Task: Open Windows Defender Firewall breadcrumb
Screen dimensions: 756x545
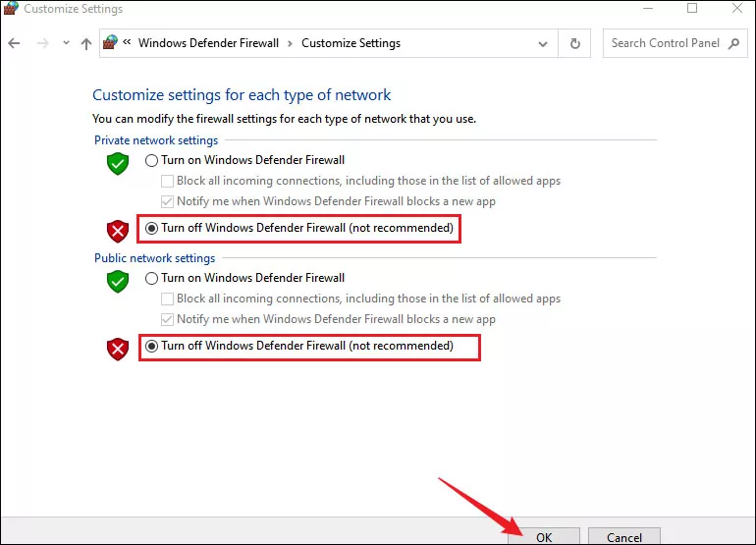Action: tap(208, 43)
